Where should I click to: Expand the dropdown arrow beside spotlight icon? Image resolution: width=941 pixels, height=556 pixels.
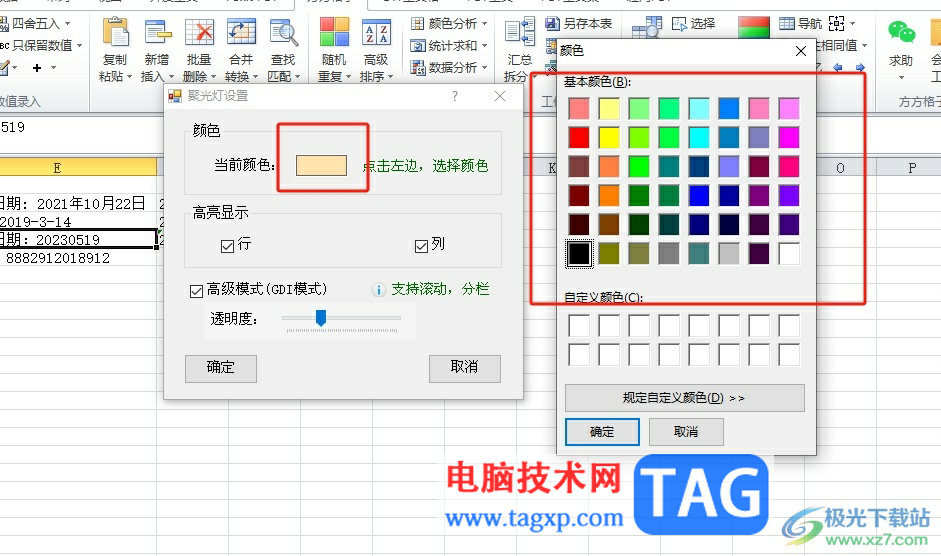pyautogui.click(x=853, y=23)
